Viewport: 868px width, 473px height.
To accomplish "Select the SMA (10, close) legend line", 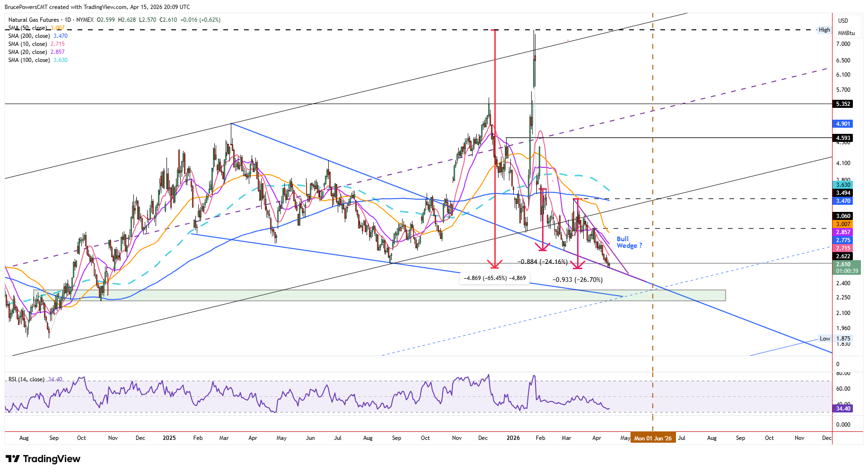I will pyautogui.click(x=36, y=44).
